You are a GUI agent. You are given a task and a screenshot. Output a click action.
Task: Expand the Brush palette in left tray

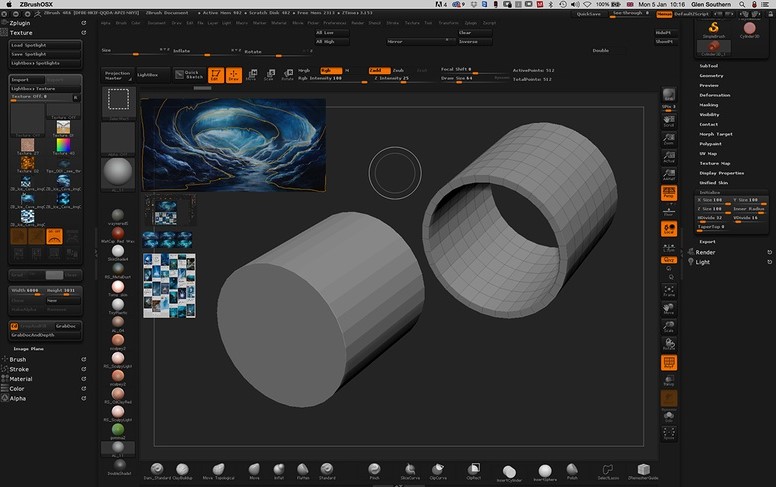(x=17, y=358)
